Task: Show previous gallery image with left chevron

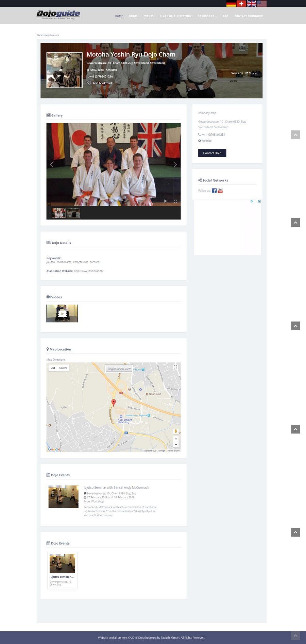Action: point(52,164)
